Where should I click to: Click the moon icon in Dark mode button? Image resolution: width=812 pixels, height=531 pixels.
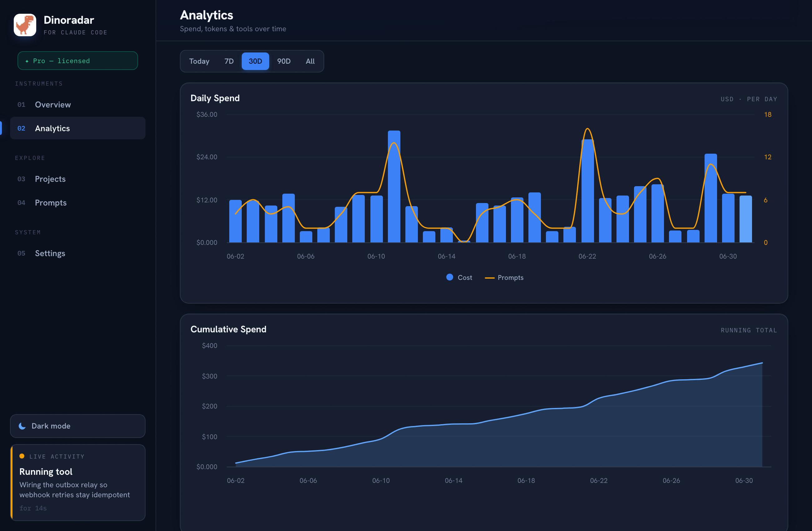tap(22, 426)
